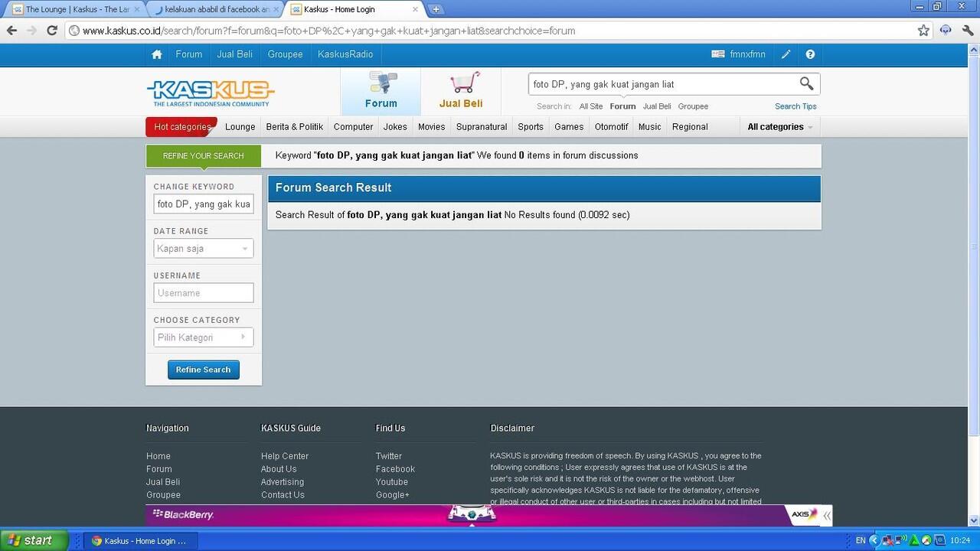Image resolution: width=980 pixels, height=551 pixels.
Task: Click the center banner mascot icon
Action: (472, 514)
